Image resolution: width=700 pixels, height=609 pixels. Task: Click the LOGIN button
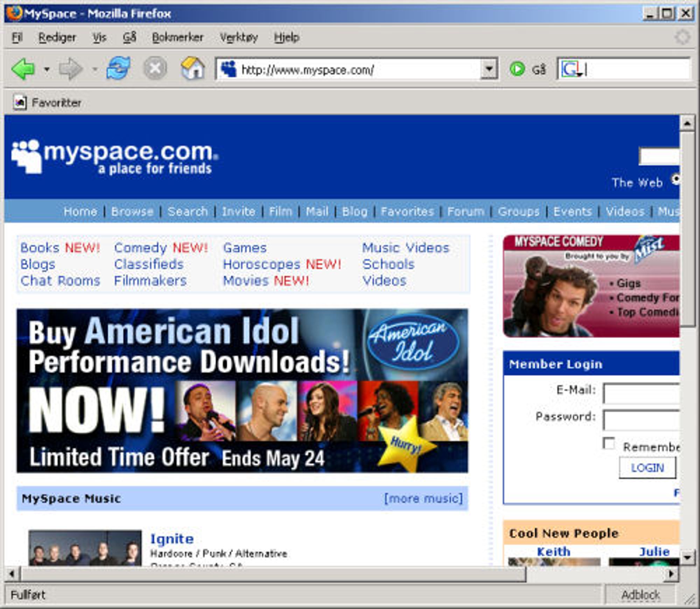(x=647, y=468)
